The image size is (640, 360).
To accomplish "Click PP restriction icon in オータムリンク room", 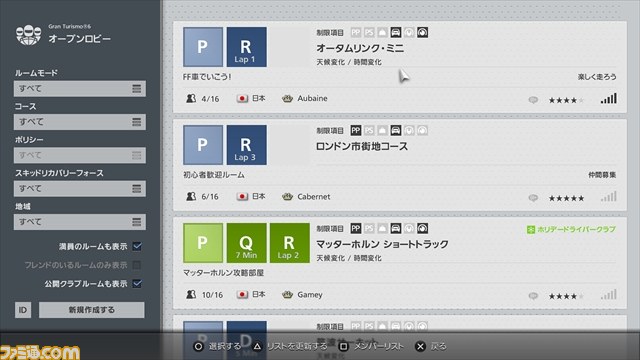I will (356, 32).
